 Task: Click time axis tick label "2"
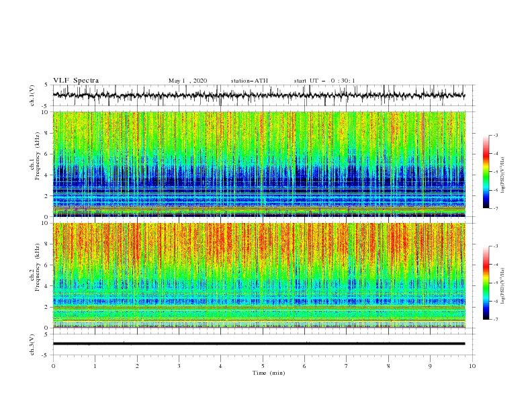137,366
